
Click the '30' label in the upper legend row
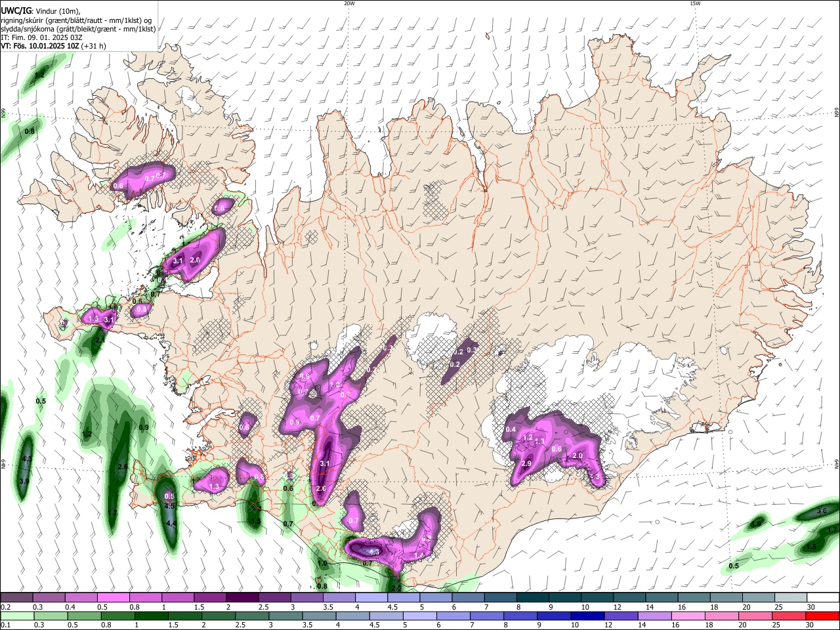[x=810, y=607]
